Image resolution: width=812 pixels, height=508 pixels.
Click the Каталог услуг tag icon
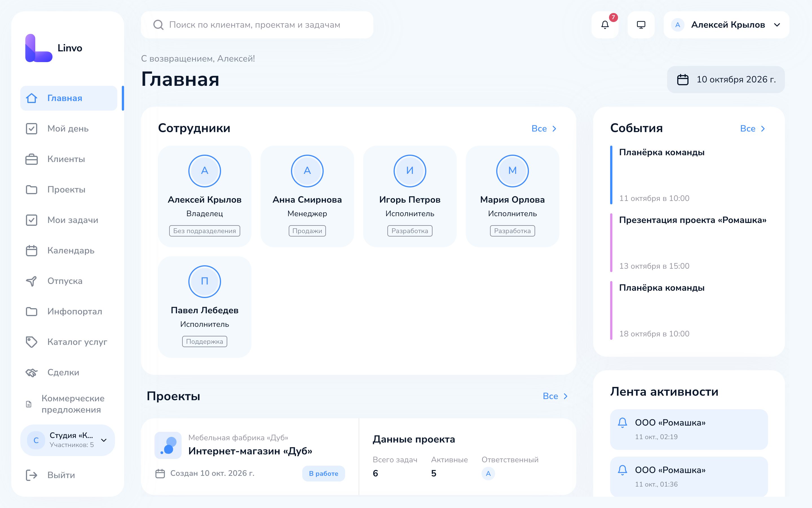tap(32, 342)
